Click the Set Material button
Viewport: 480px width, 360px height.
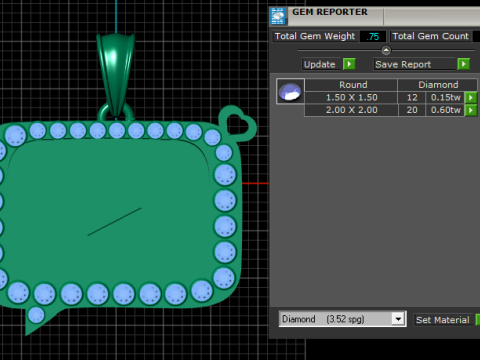(x=443, y=320)
